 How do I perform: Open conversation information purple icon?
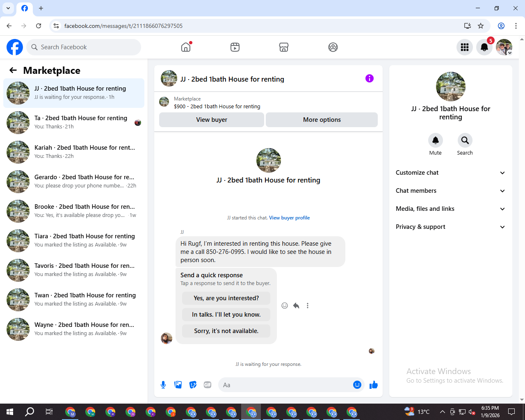[370, 78]
